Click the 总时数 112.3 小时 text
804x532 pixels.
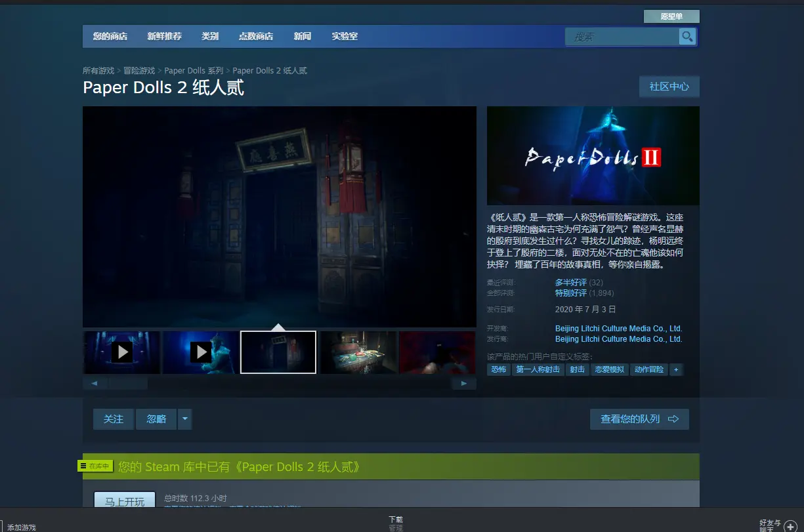pyautogui.click(x=196, y=499)
